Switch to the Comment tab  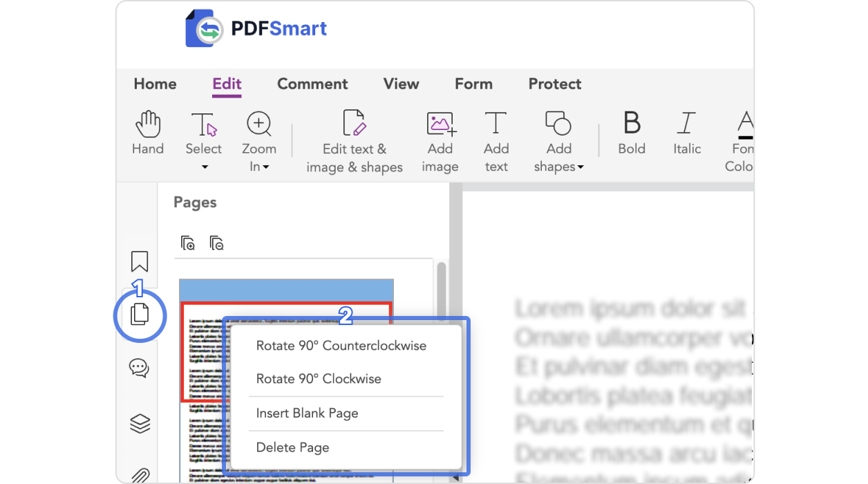312,84
